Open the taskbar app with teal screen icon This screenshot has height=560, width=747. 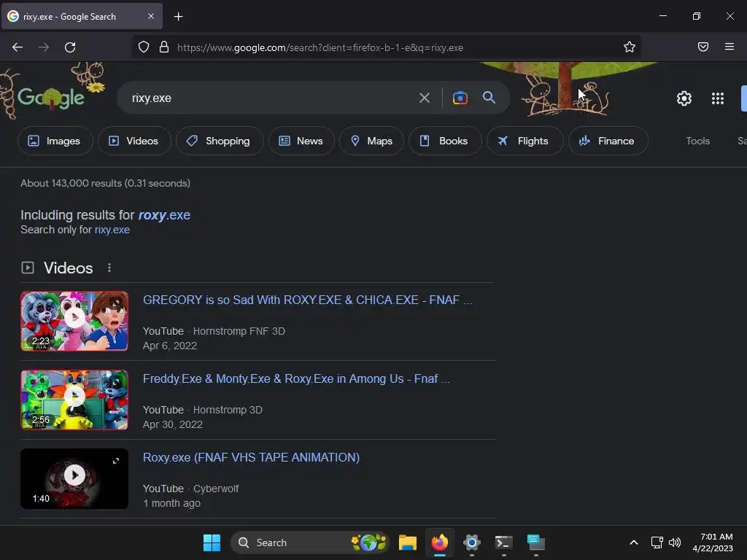click(536, 542)
